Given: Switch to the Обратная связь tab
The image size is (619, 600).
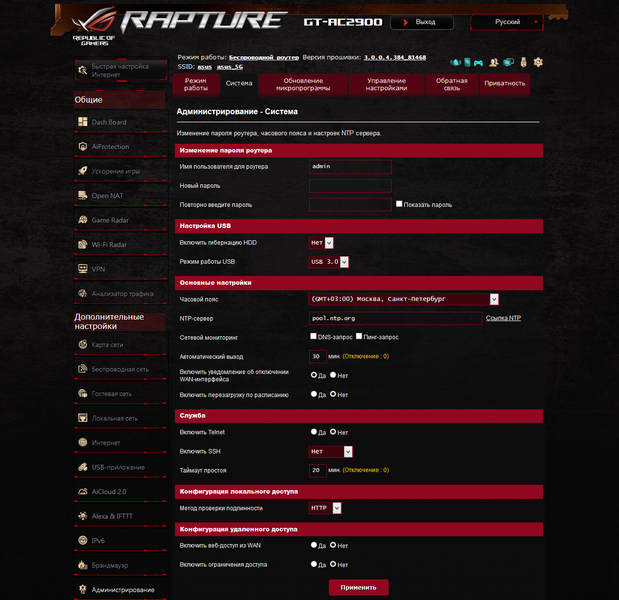Looking at the screenshot, I should pos(452,84).
